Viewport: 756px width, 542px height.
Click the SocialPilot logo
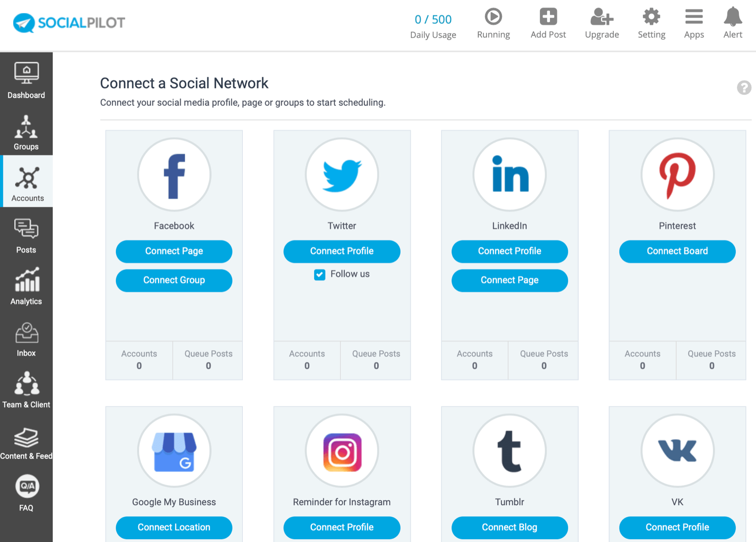coord(69,22)
